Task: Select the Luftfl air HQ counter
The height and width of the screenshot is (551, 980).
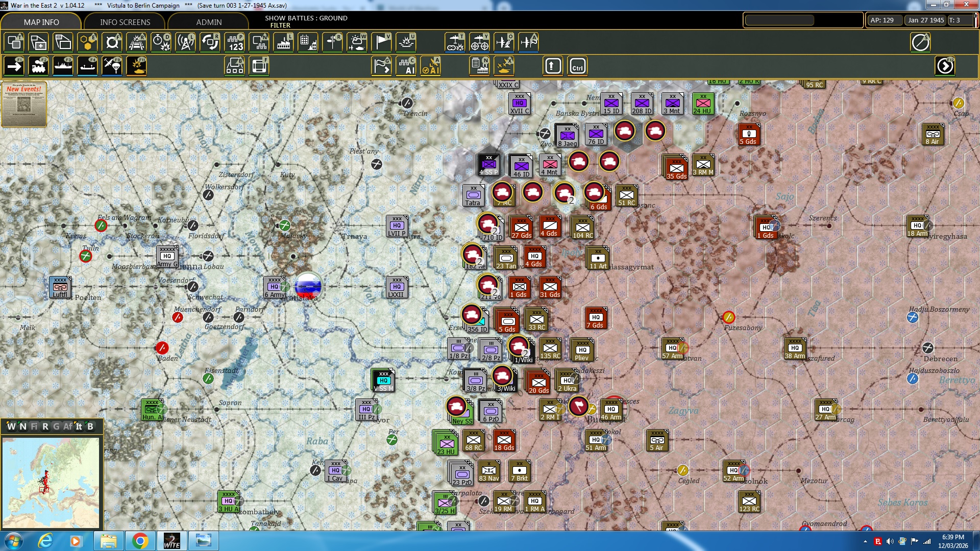Action: (60, 287)
